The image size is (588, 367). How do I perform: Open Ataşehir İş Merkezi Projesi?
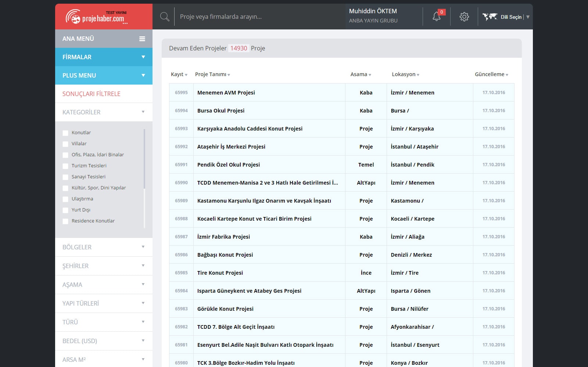click(231, 147)
